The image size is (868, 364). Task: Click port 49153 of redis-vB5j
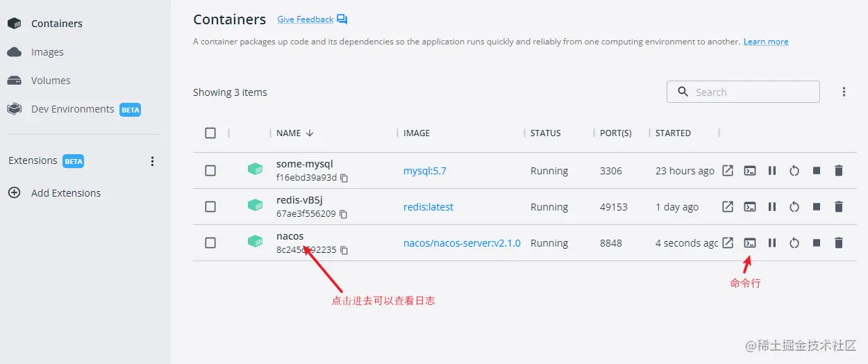(614, 207)
